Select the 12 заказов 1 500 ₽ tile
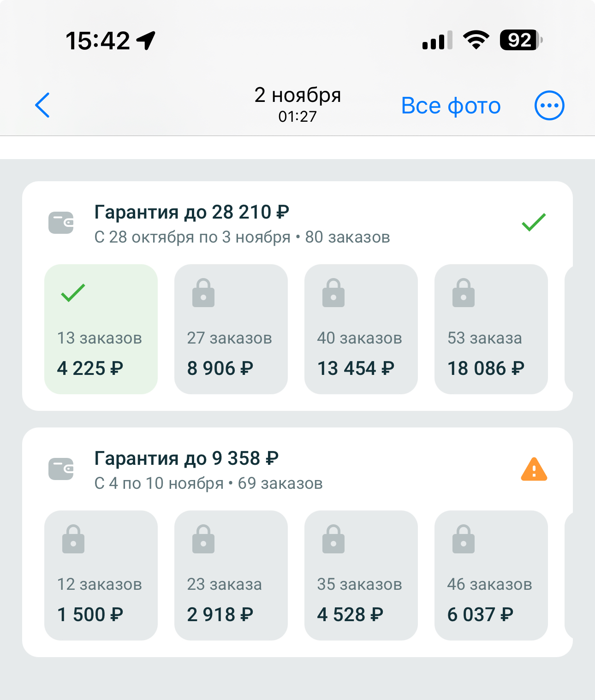Screen dimensions: 595x700 [x=101, y=575]
